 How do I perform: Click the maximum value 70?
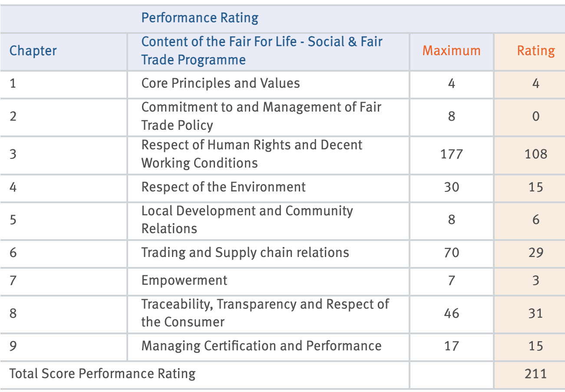(x=451, y=253)
